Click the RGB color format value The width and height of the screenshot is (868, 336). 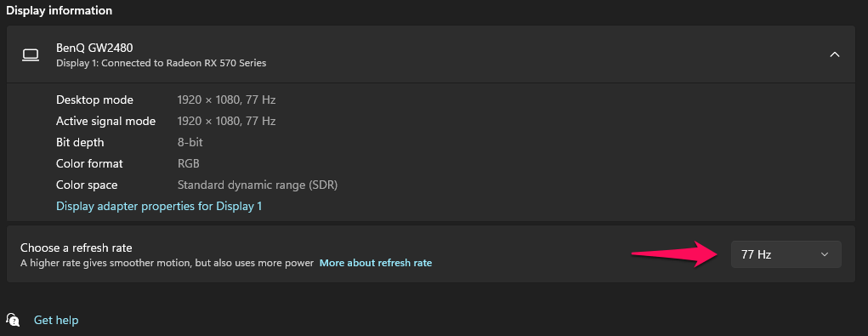point(188,164)
